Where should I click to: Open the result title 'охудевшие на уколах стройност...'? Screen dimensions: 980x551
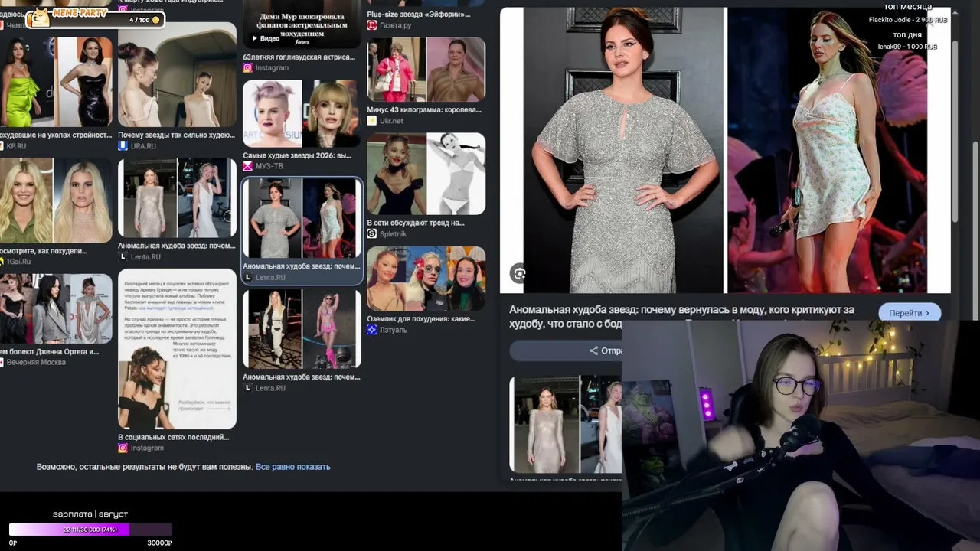click(56, 135)
